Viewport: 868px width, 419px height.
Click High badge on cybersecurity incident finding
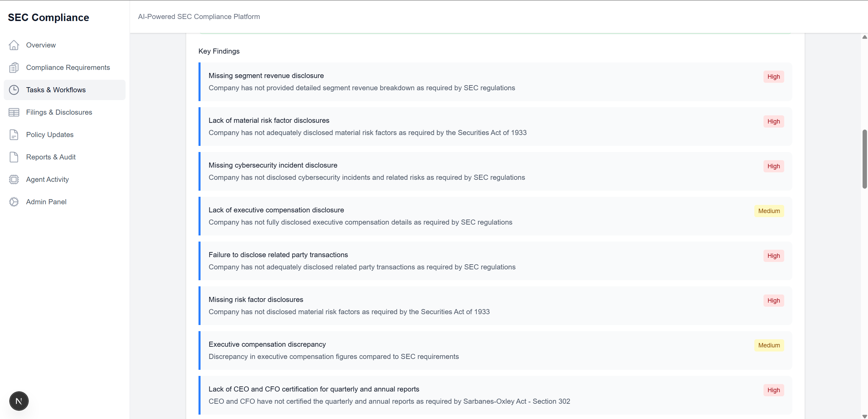click(x=773, y=166)
